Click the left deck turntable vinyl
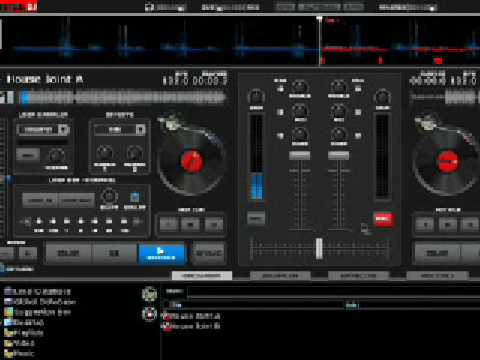 pyautogui.click(x=191, y=162)
